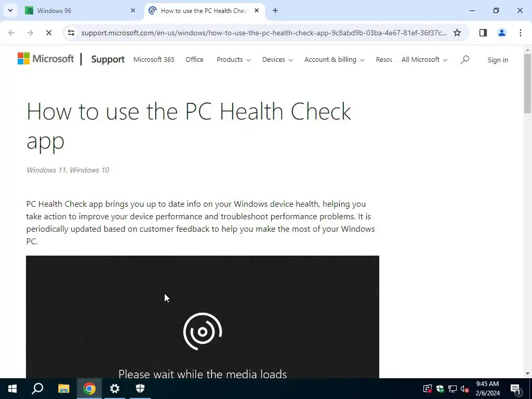Switch to the Windows 96 tab

(81, 10)
